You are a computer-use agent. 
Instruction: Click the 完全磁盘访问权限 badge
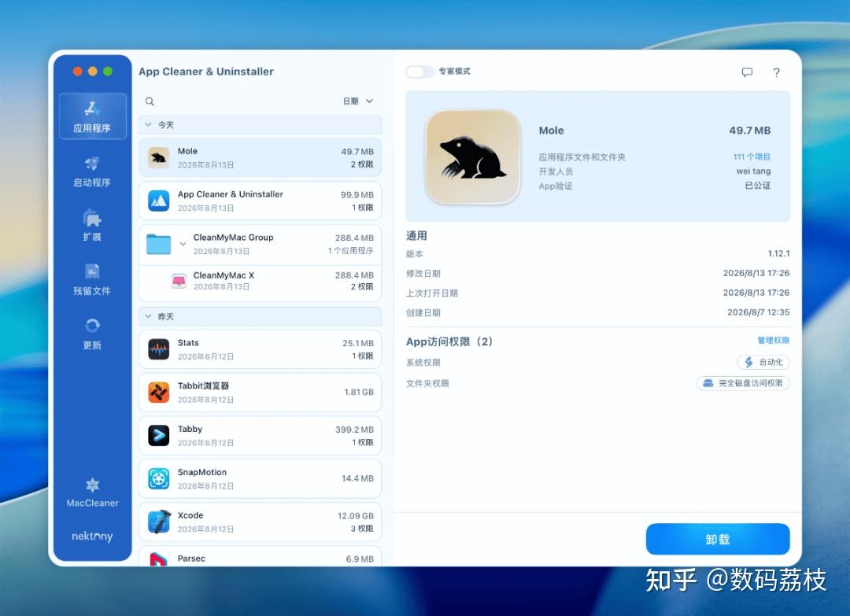pyautogui.click(x=743, y=383)
